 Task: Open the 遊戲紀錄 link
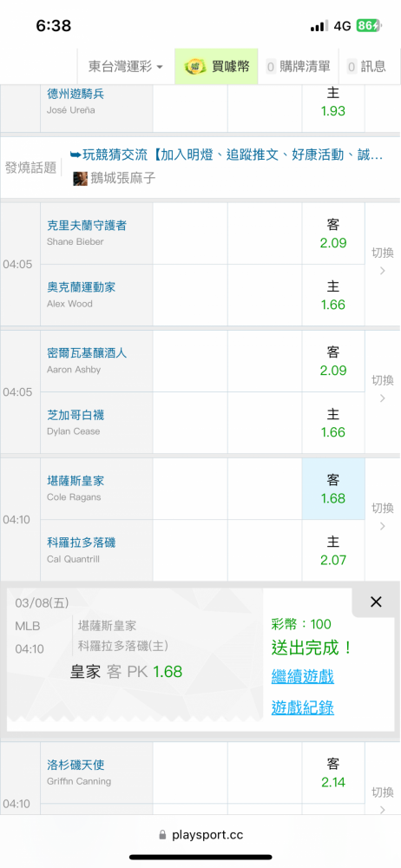coord(302,707)
